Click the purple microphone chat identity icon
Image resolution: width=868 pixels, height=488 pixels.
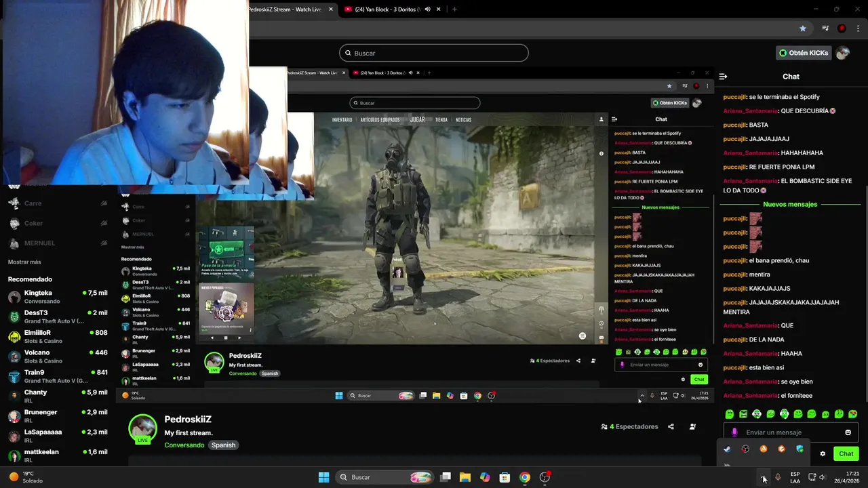[734, 432]
